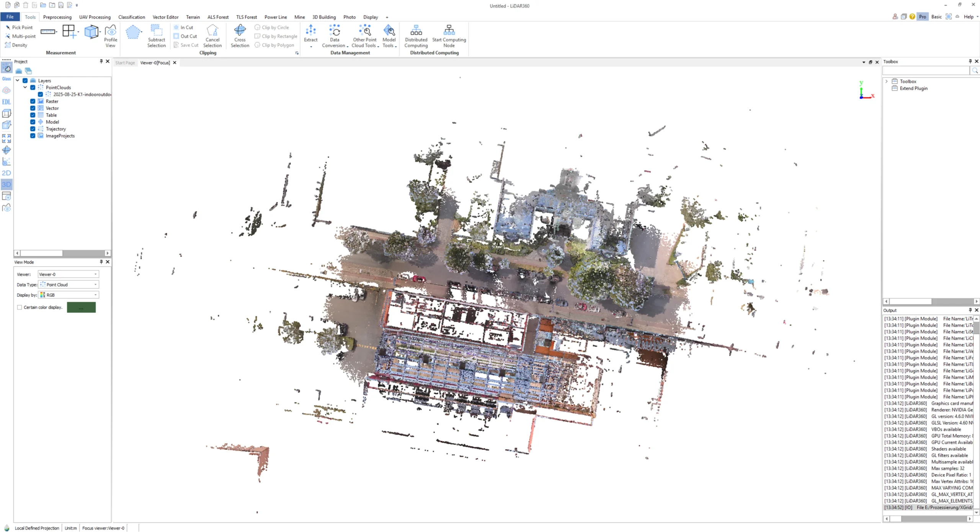The width and height of the screenshot is (980, 532).
Task: Launch Distributed Computing
Action: (x=416, y=36)
